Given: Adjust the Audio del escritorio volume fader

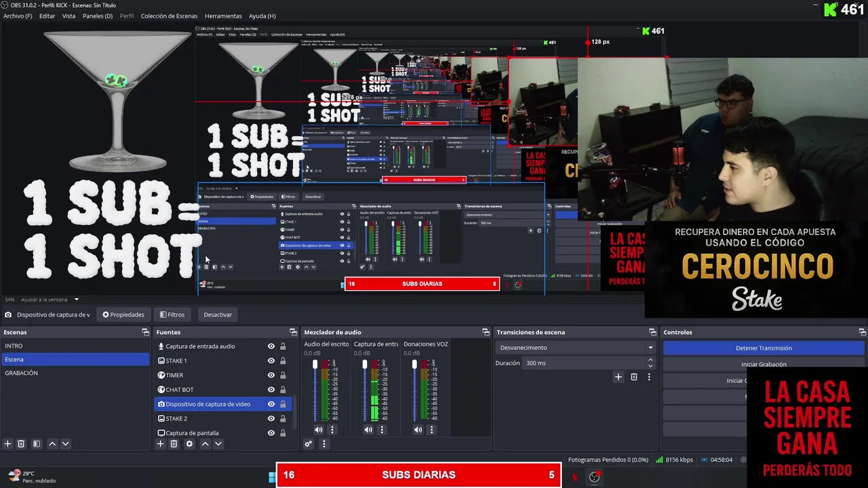Looking at the screenshot, I should [x=315, y=365].
